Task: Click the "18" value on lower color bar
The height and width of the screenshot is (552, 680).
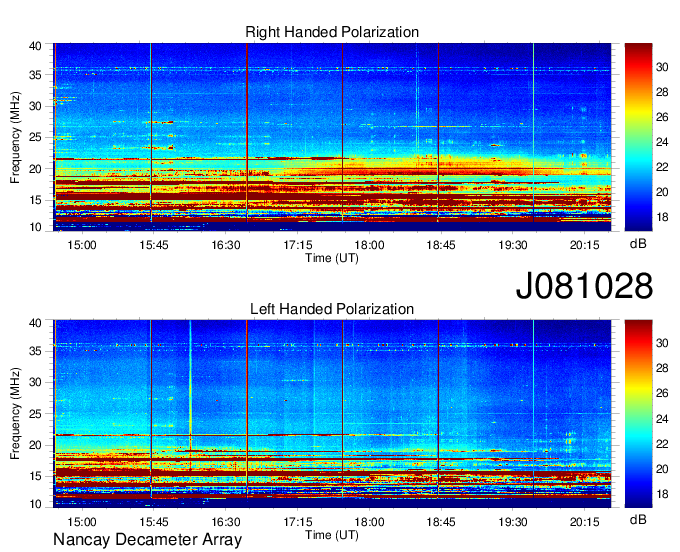Action: pyautogui.click(x=662, y=494)
